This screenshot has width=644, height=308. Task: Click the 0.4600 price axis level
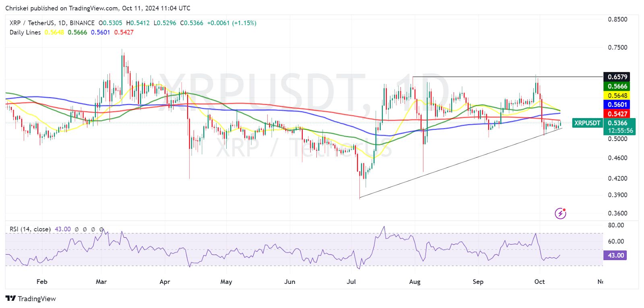tap(617, 158)
